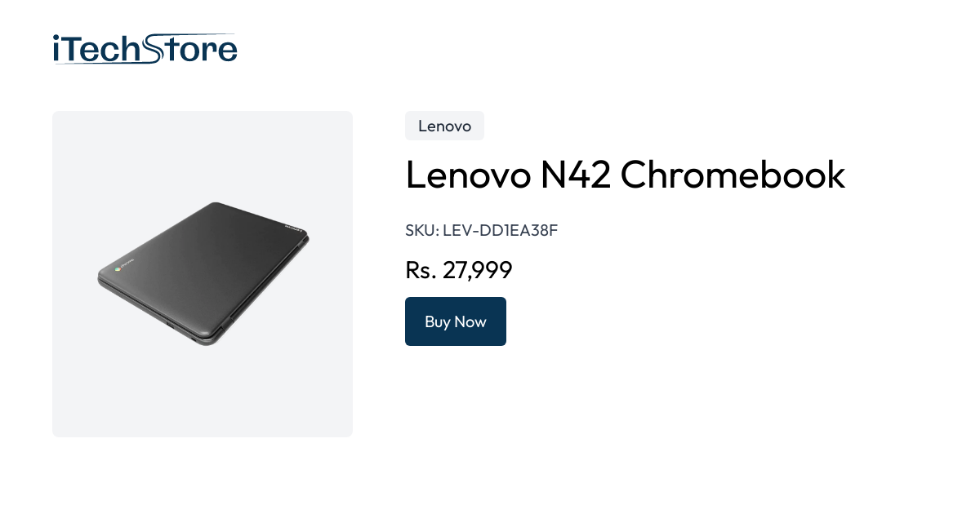
Task: Click the SKU label prefix
Action: click(422, 231)
